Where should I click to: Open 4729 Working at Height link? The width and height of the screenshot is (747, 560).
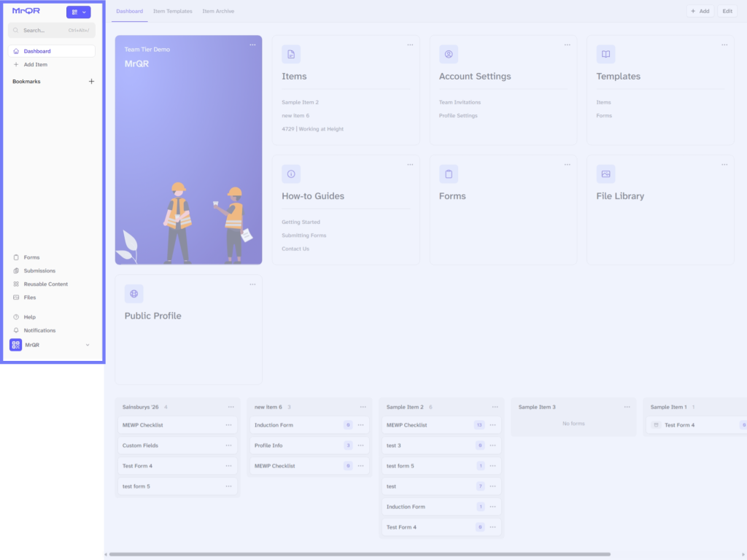coord(312,129)
